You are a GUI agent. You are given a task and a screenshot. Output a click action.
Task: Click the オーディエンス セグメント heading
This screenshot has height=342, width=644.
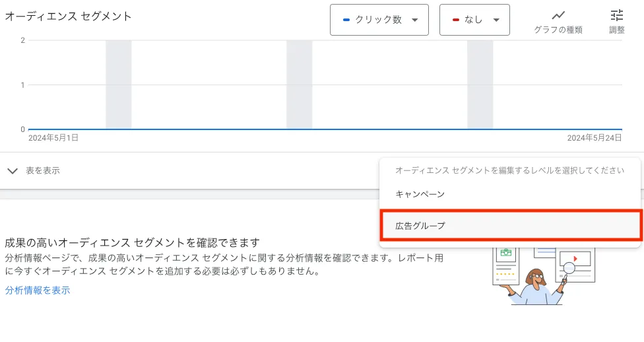[68, 17]
